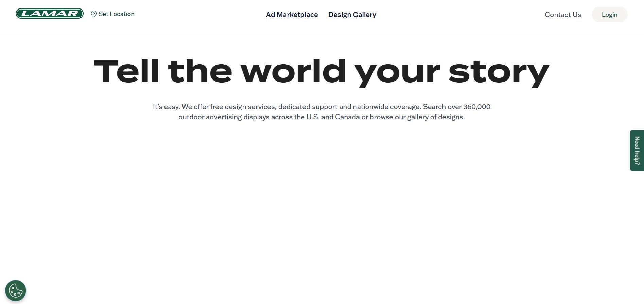Open the Need help? side tab

tap(637, 150)
